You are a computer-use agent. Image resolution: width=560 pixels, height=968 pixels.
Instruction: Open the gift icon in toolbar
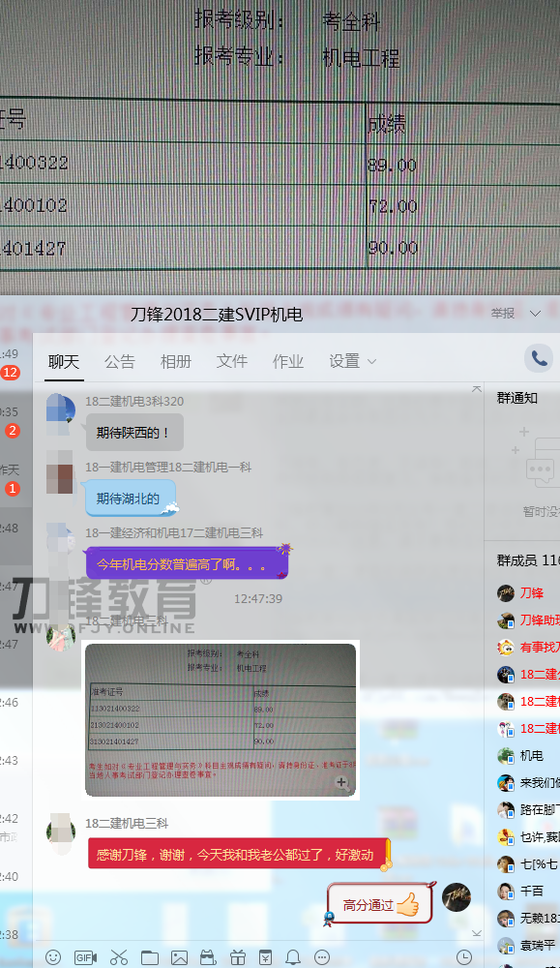coord(238,957)
